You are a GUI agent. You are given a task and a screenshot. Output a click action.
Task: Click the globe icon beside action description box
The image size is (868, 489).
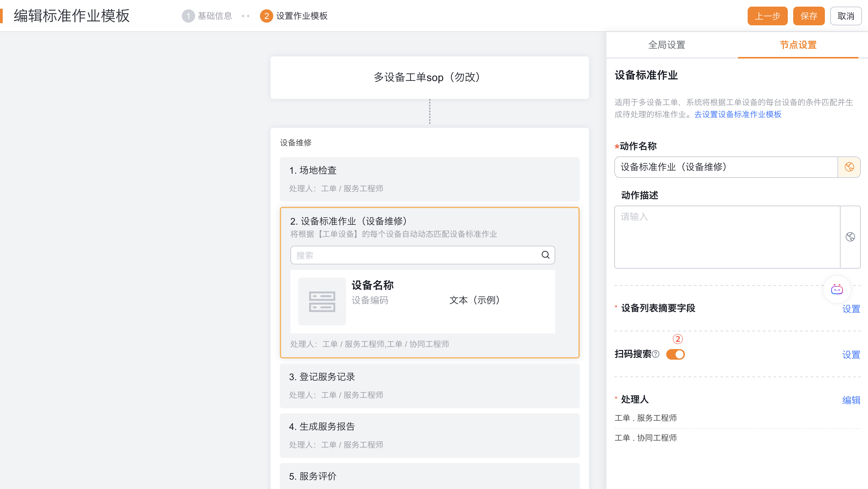click(850, 237)
